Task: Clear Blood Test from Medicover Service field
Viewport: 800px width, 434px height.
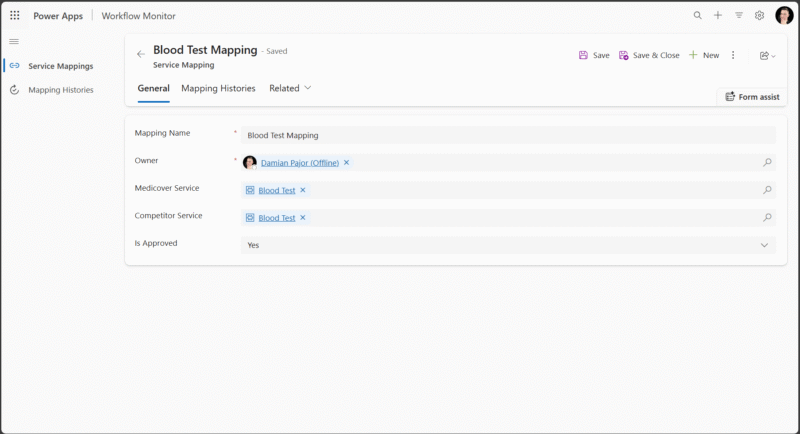Action: pyautogui.click(x=303, y=190)
